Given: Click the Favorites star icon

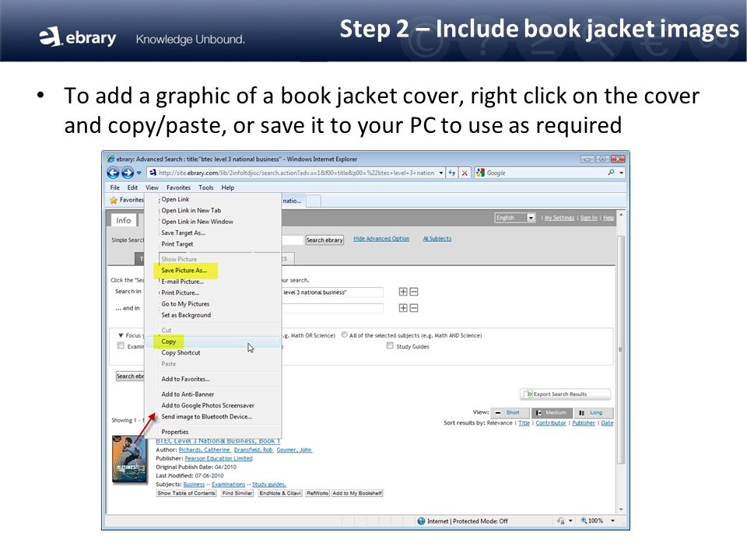Looking at the screenshot, I should (x=114, y=200).
